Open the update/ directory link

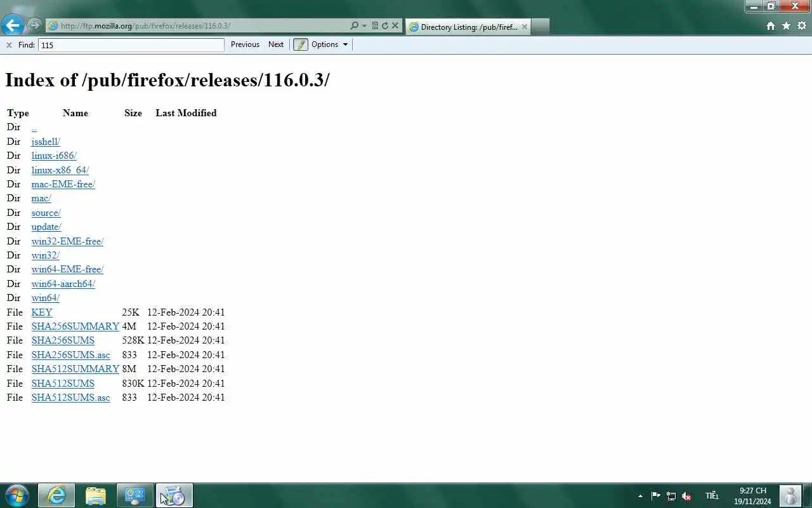pyautogui.click(x=46, y=227)
